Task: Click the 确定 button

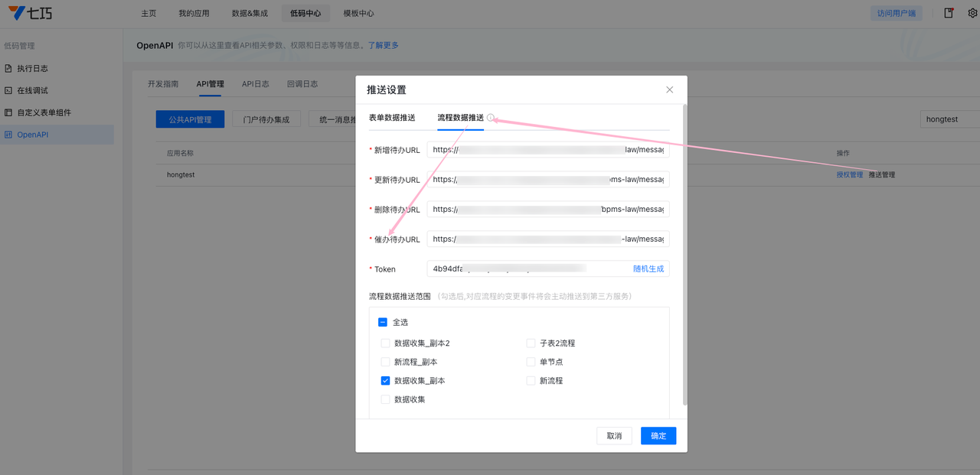Action: pos(658,436)
